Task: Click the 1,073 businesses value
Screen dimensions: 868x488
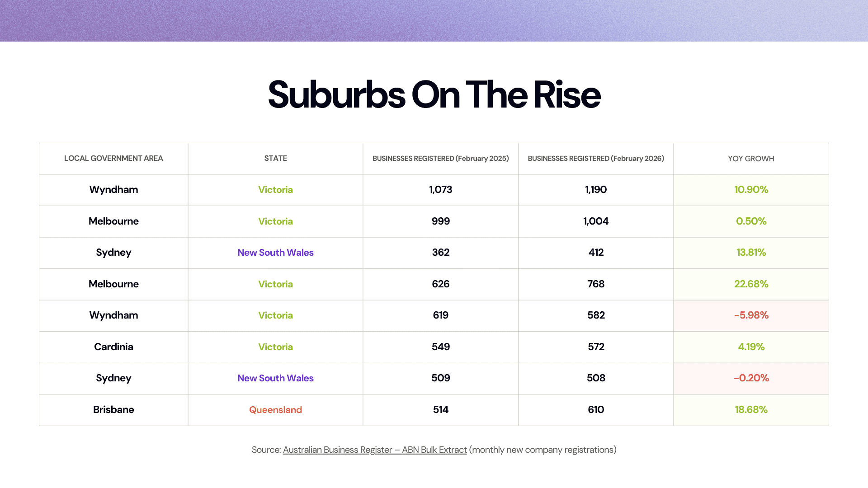Action: pos(440,190)
